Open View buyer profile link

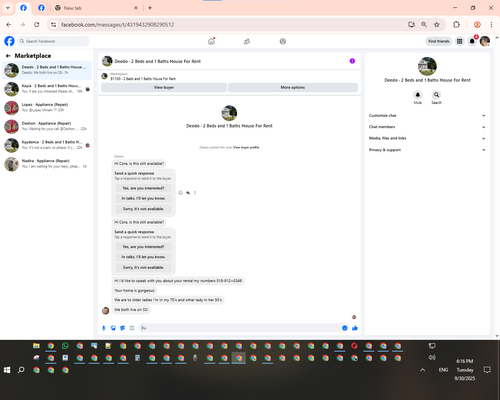tap(246, 147)
